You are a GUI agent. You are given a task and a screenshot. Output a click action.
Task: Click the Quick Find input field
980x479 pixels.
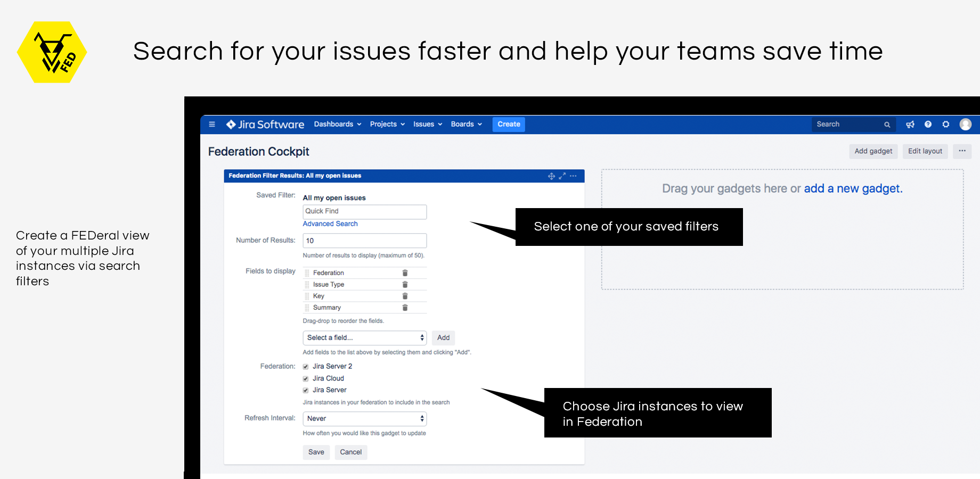(x=365, y=212)
